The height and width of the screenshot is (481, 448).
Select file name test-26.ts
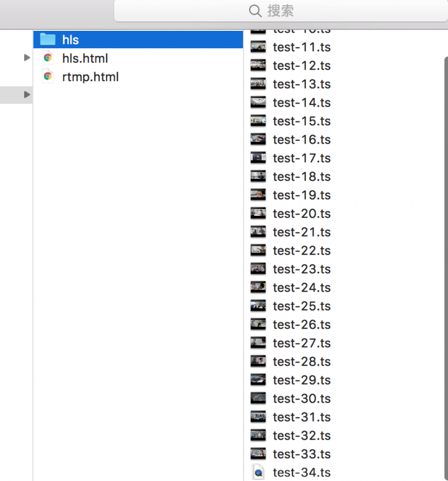coord(302,325)
